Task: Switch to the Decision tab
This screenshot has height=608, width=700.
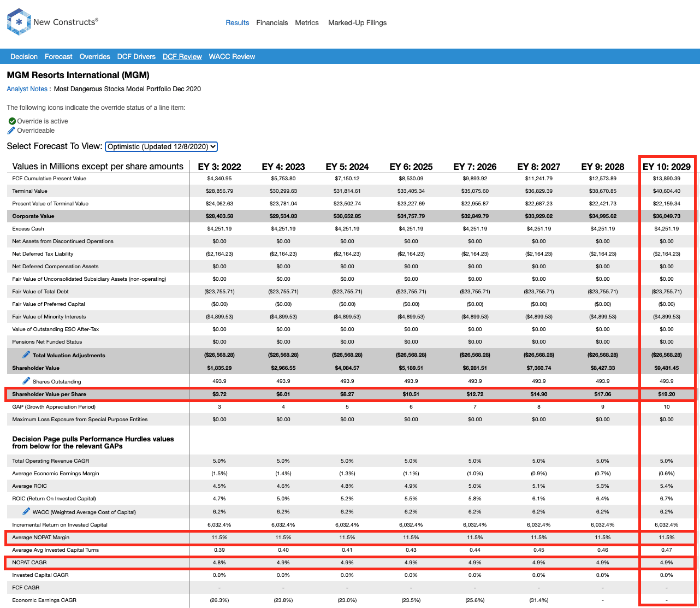Action: (24, 57)
